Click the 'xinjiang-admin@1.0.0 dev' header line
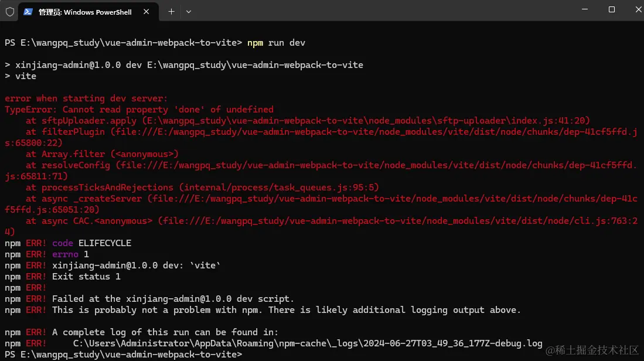This screenshot has width=644, height=361. [184, 65]
